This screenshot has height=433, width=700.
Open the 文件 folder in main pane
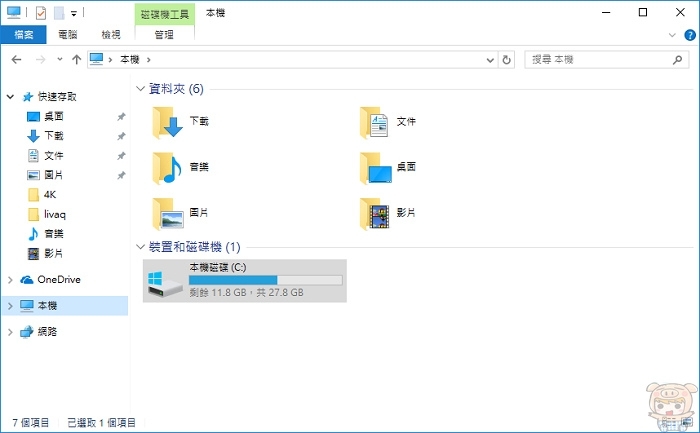pos(388,122)
